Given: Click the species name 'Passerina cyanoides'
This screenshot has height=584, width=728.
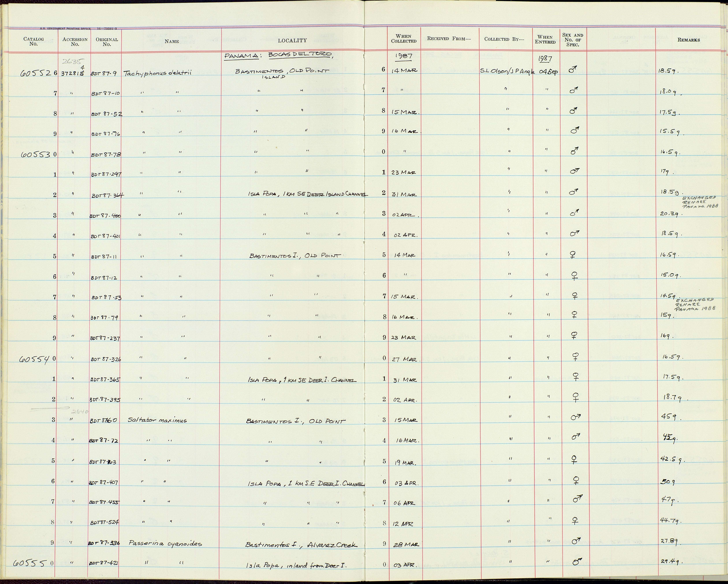Looking at the screenshot, I should tap(165, 544).
